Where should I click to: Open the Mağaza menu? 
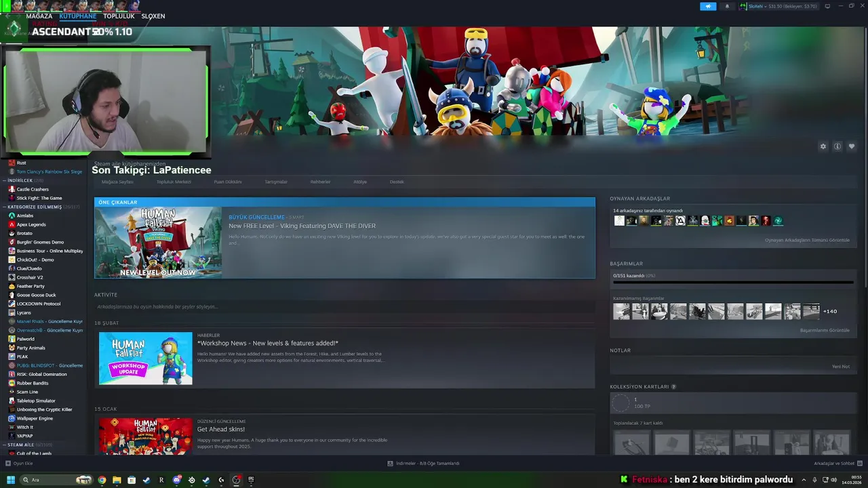pyautogui.click(x=39, y=16)
